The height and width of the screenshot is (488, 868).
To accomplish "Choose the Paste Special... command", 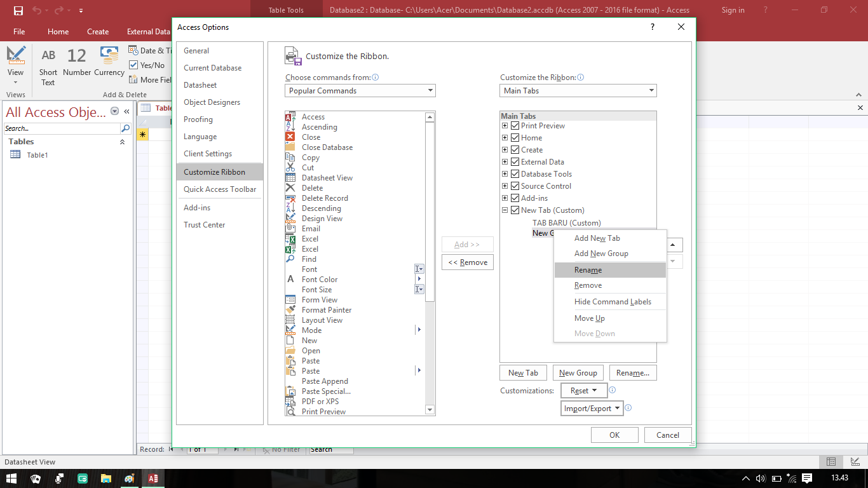I will pyautogui.click(x=325, y=391).
